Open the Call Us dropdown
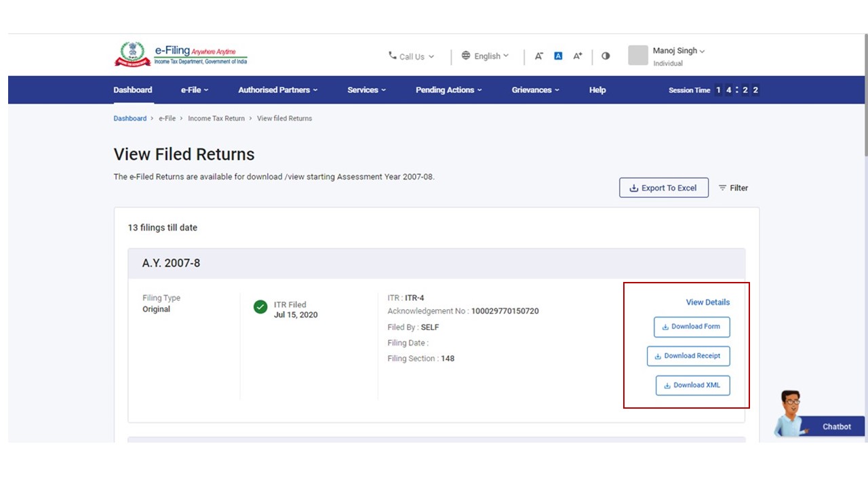This screenshot has width=868, height=488. [x=411, y=56]
